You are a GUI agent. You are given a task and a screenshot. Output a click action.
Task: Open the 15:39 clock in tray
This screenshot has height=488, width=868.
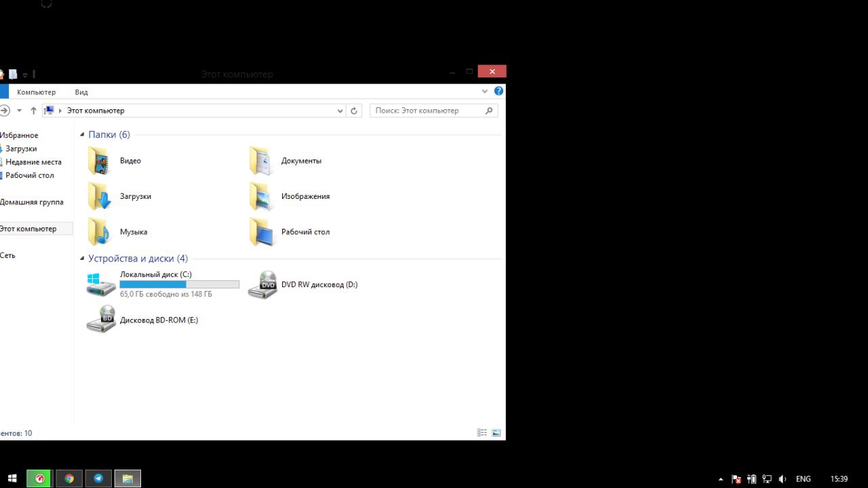(x=839, y=479)
